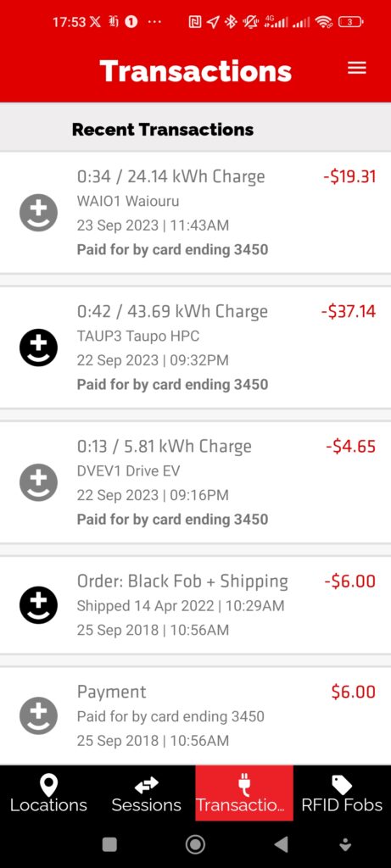This screenshot has height=868, width=391.
Task: Tap the Transactions plug icon
Action: click(x=243, y=784)
